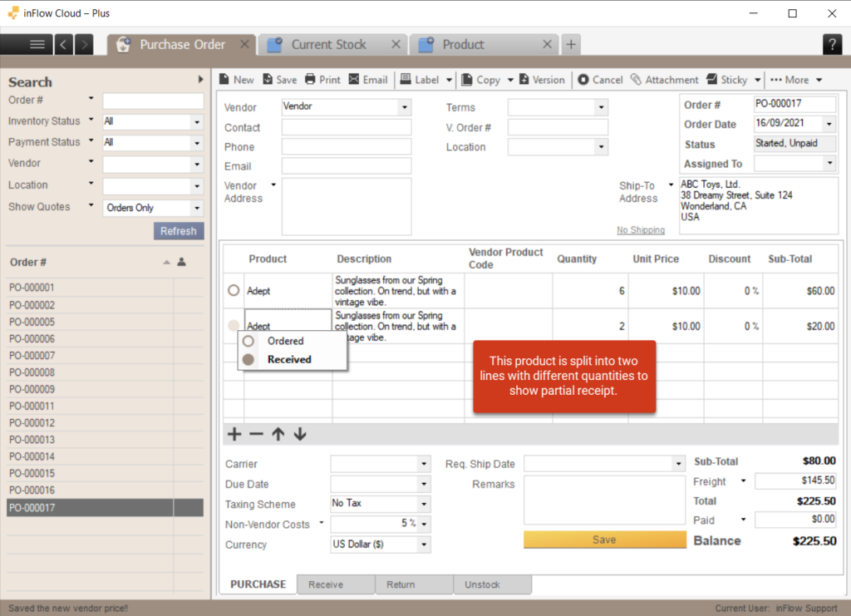
Task: Move the selected line up with the arrow icon
Action: pyautogui.click(x=280, y=434)
